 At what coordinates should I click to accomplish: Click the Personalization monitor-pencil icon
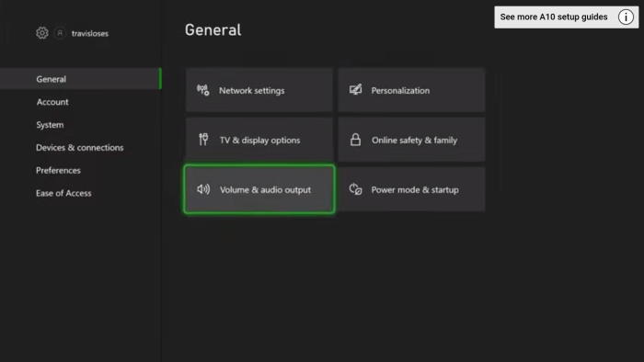(355, 90)
